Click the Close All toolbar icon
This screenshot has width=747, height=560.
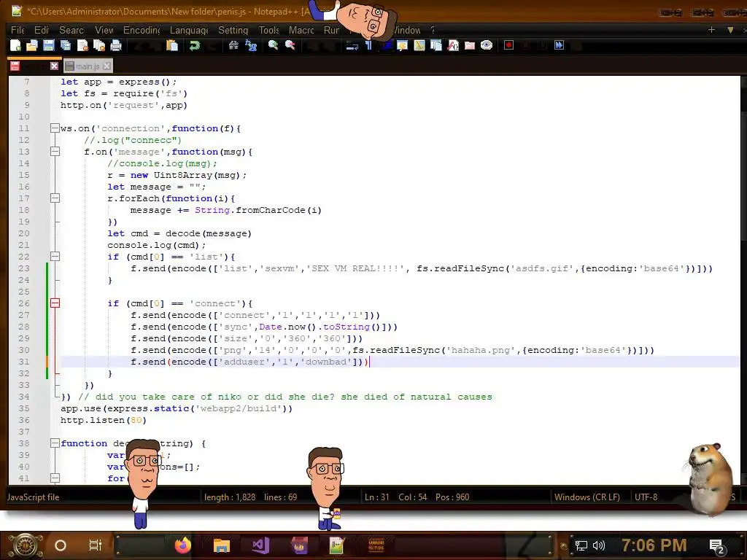point(99,45)
